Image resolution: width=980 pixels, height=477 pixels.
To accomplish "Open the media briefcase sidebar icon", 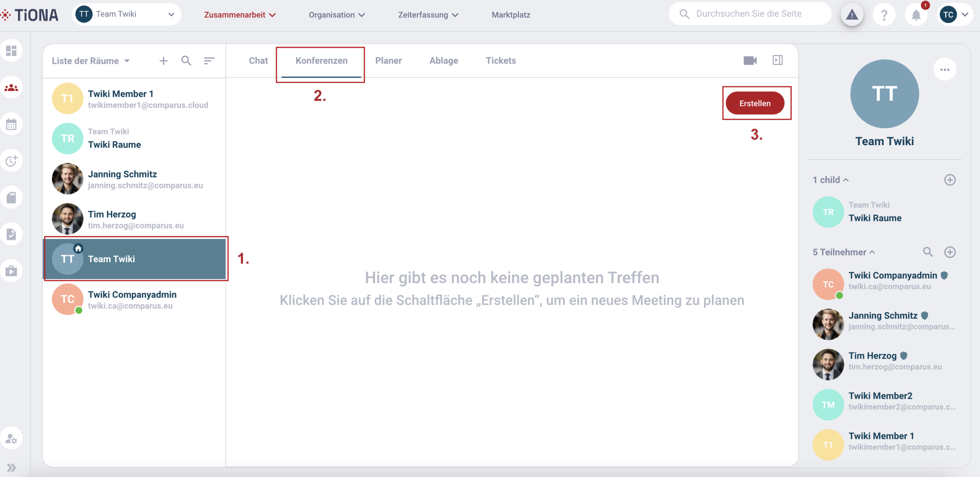I will [11, 271].
